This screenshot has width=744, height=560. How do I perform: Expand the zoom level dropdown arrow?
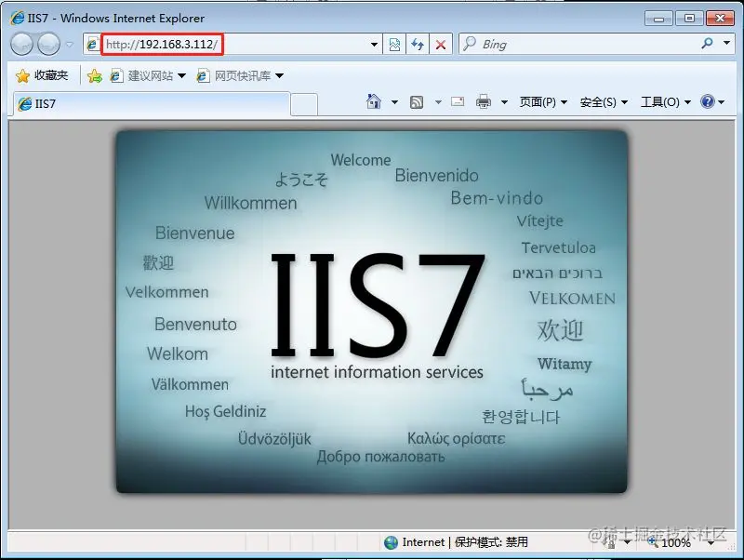tap(711, 543)
